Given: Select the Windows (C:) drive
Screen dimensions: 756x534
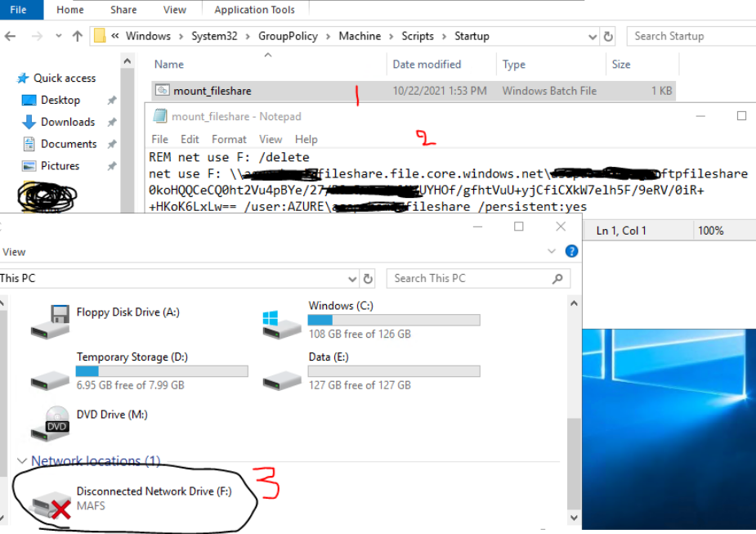Looking at the screenshot, I should [x=371, y=320].
